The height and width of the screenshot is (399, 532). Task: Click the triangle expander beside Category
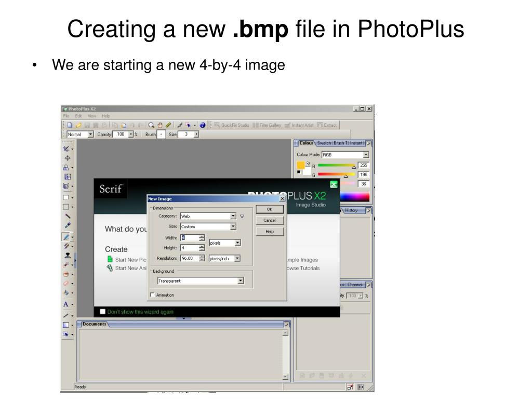[242, 216]
